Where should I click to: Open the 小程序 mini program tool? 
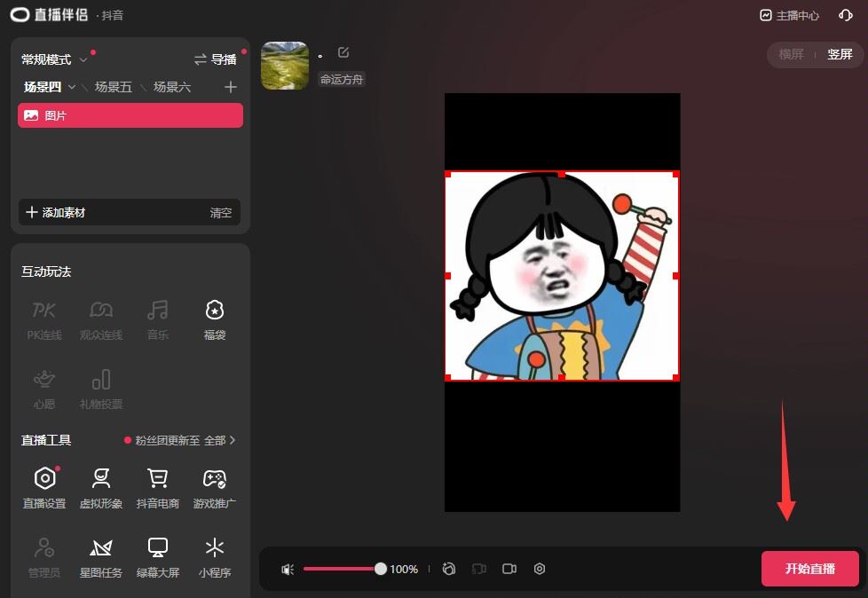(x=215, y=557)
